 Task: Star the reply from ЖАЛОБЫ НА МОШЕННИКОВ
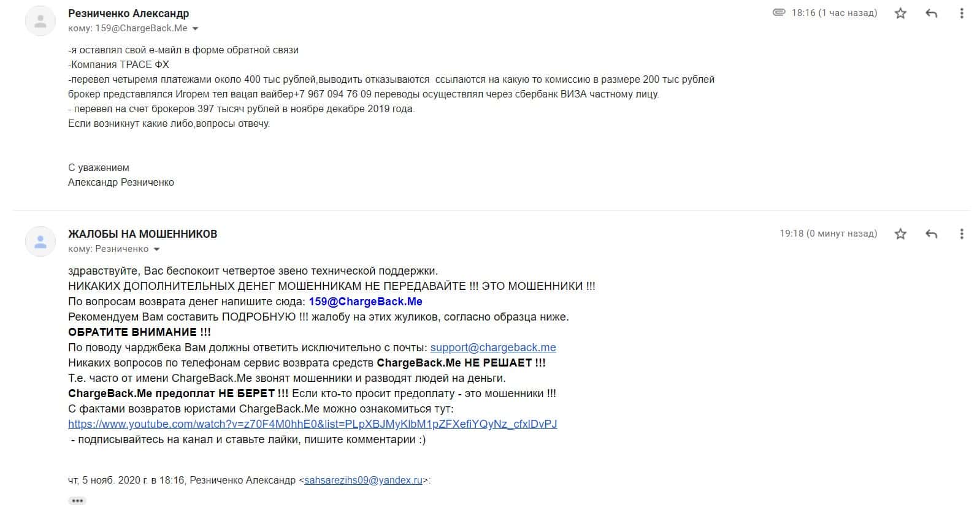pos(900,234)
